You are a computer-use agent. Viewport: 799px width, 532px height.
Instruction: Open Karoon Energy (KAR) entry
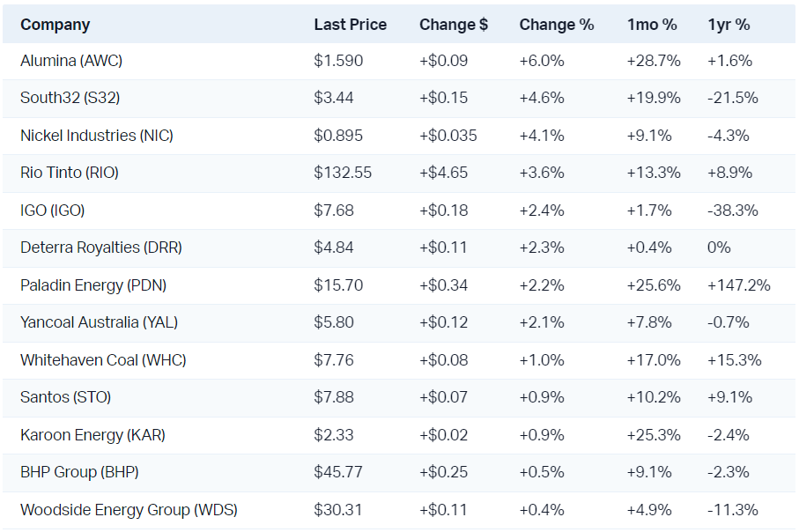(92, 435)
